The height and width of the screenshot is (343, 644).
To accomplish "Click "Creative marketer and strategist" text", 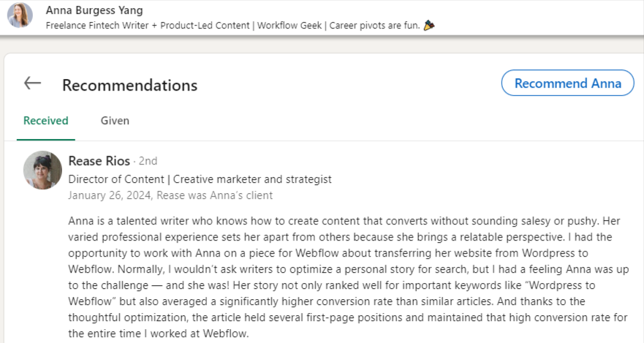I will 252,179.
